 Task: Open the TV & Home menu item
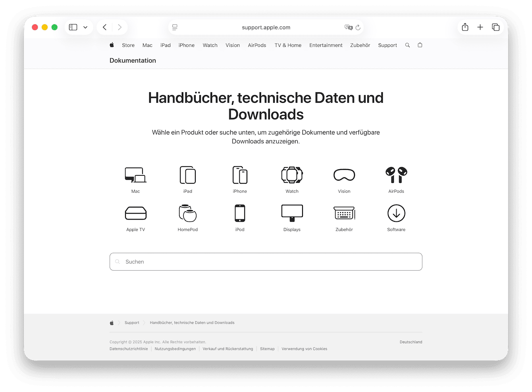pyautogui.click(x=287, y=45)
